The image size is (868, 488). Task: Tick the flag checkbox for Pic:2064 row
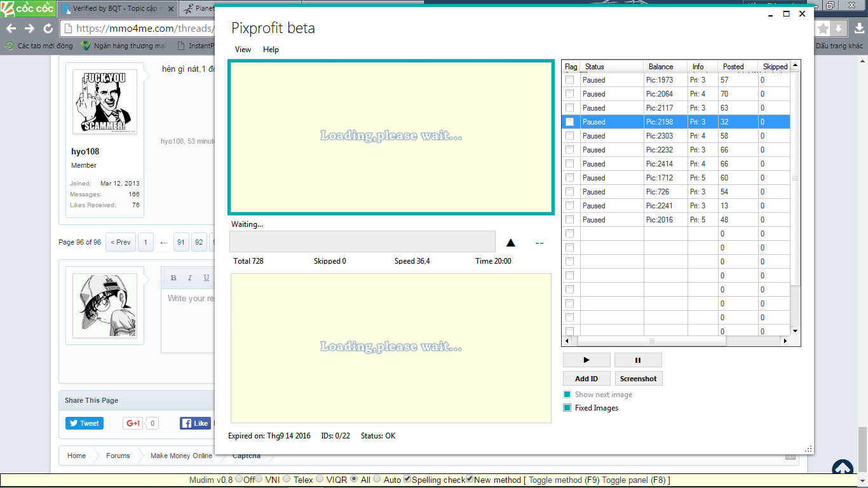tap(570, 94)
